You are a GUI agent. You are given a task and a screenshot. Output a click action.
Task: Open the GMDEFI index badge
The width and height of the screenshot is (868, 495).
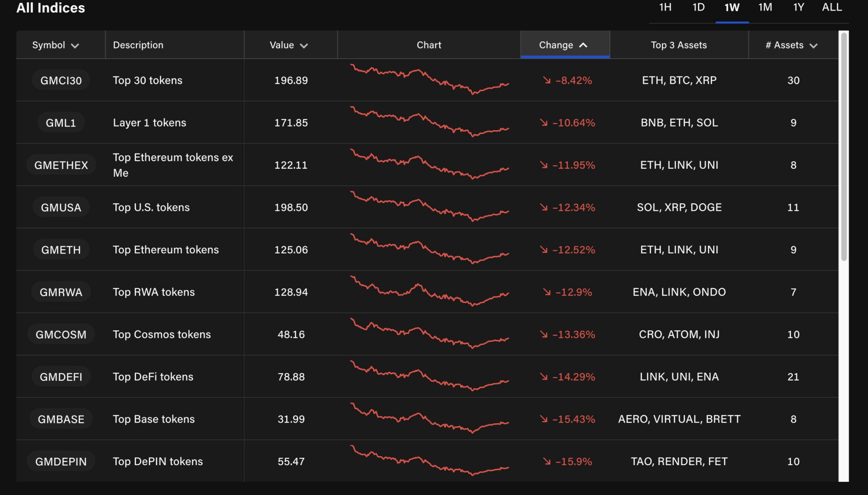61,377
